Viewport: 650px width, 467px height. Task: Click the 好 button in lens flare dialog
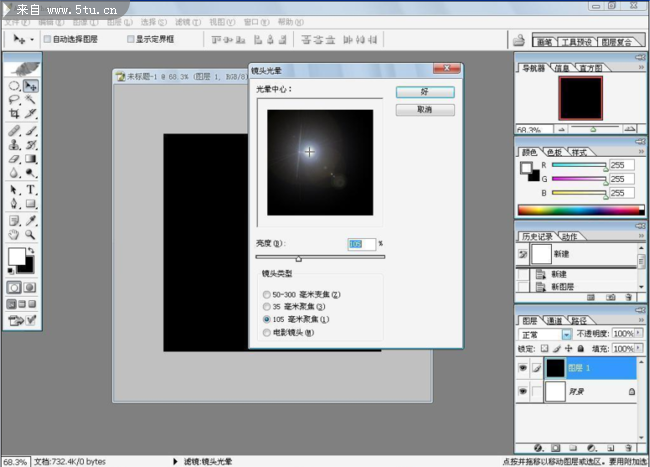point(425,92)
